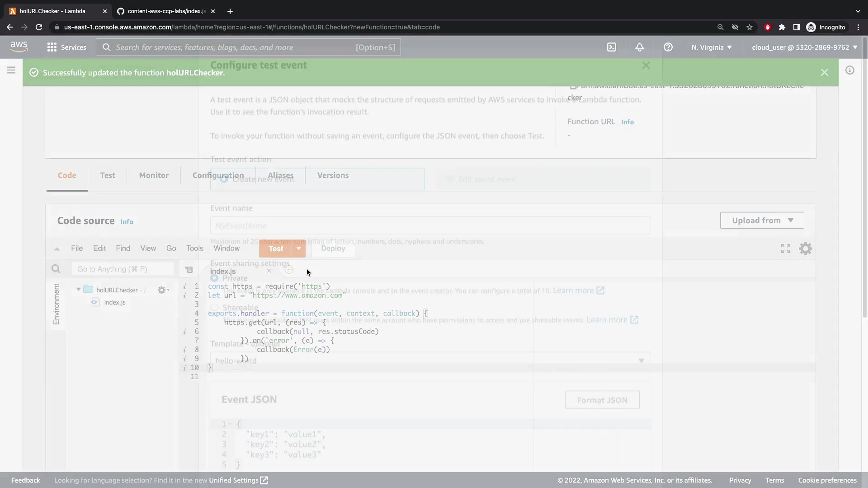
Task: Click the editor search magnifier icon
Action: (x=56, y=269)
